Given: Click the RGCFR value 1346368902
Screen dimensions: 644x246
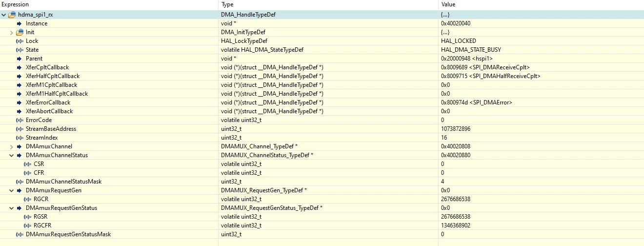Looking at the screenshot, I should tap(456, 225).
